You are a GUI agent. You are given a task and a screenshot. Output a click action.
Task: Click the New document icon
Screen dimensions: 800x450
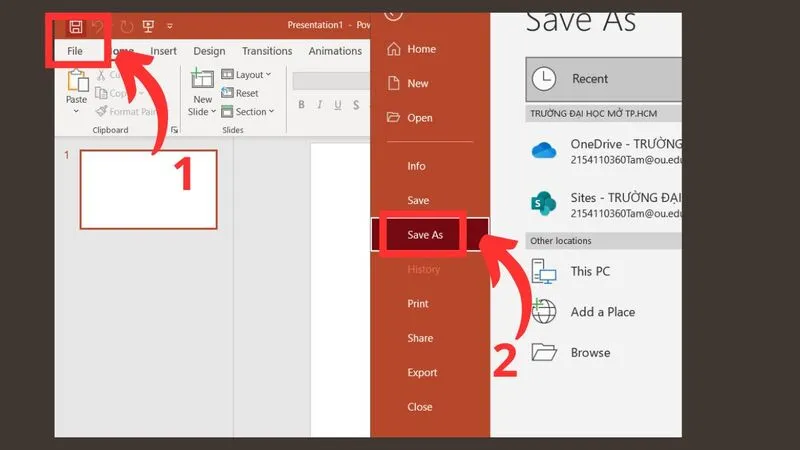393,83
